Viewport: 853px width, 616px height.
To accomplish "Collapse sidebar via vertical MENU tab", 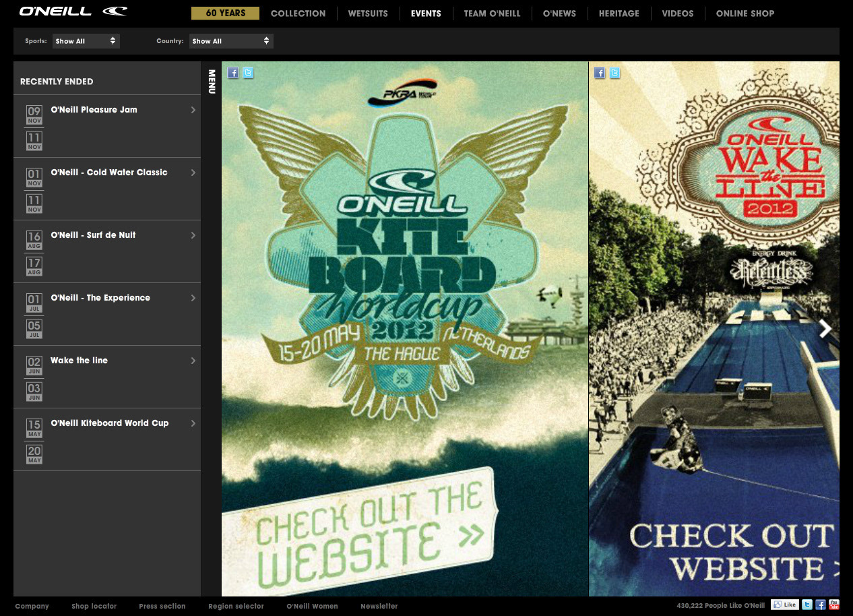I will click(212, 82).
